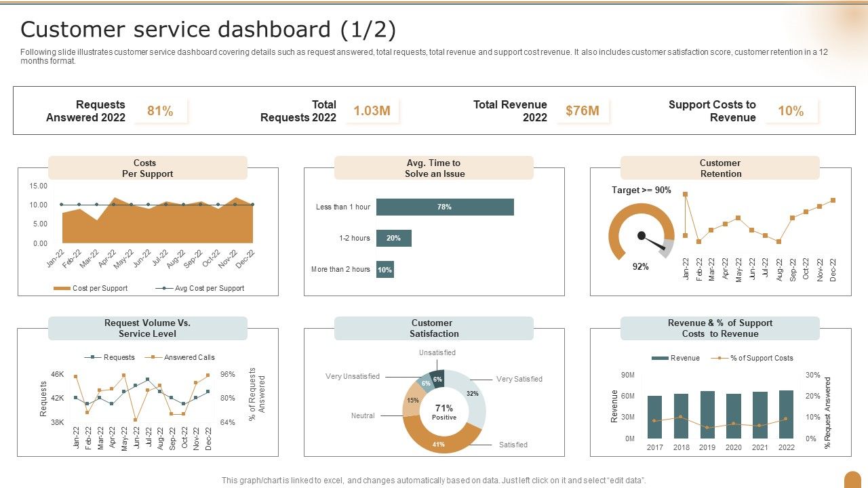This screenshot has height=488, width=868.
Task: Click the 10% More than 2 hours bar
Action: click(385, 269)
